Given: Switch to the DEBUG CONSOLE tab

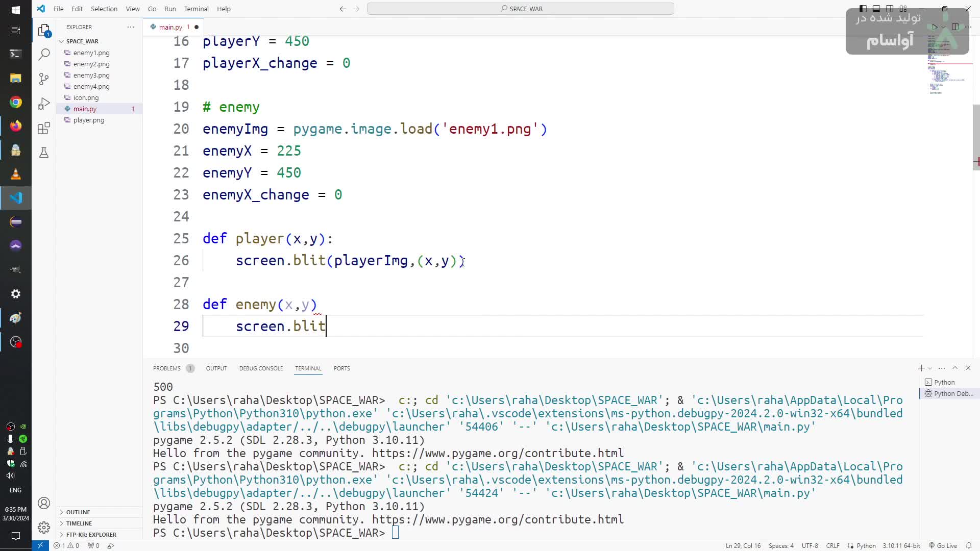Looking at the screenshot, I should pyautogui.click(x=261, y=368).
